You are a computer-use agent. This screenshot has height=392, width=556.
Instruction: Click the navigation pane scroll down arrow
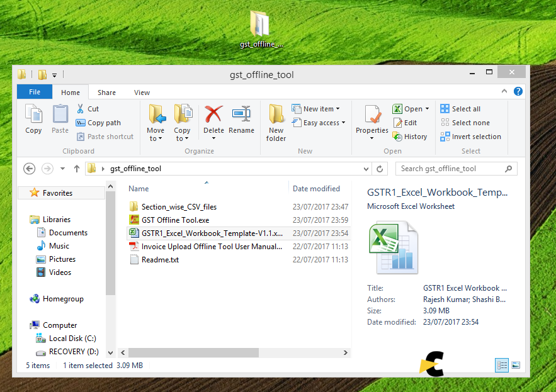110,352
